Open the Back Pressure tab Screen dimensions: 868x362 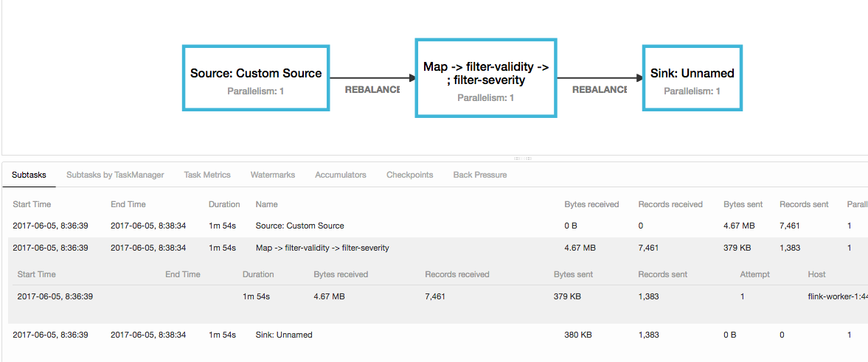[x=479, y=175]
